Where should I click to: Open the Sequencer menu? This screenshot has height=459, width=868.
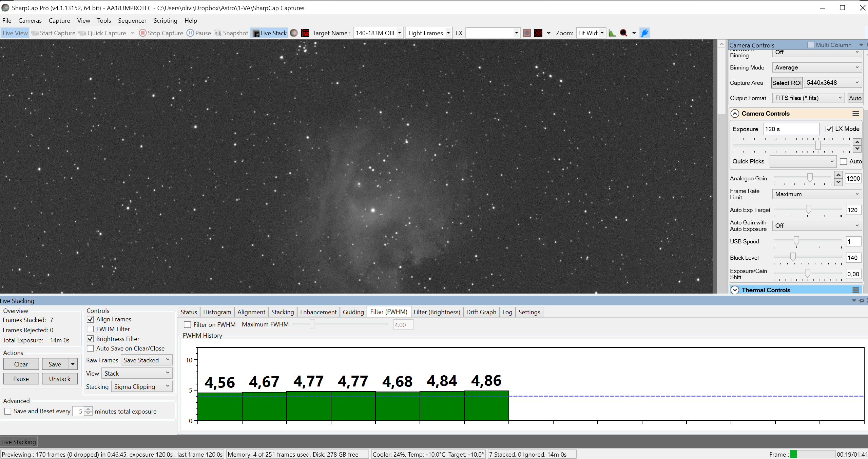coord(132,21)
